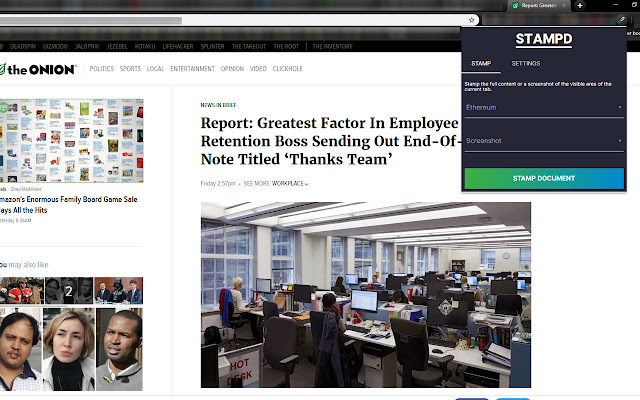Click the Onion logo
This screenshot has height=400, width=640.
[x=38, y=69]
